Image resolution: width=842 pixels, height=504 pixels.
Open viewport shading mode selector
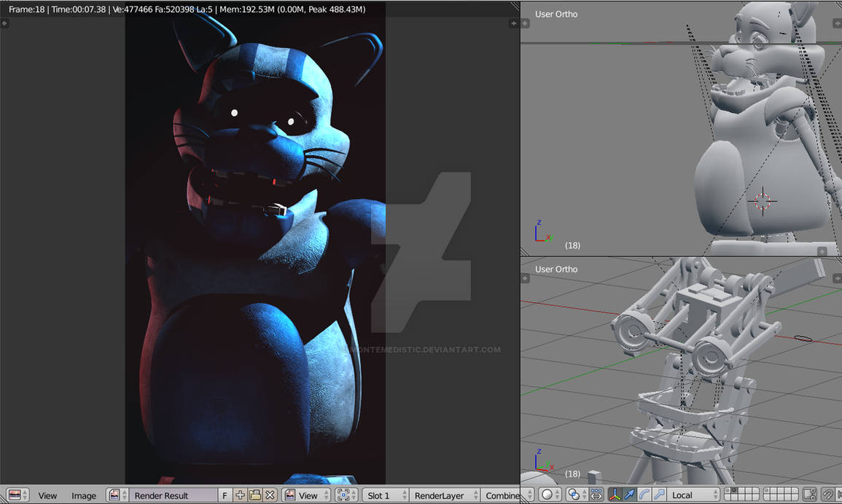tap(550, 495)
